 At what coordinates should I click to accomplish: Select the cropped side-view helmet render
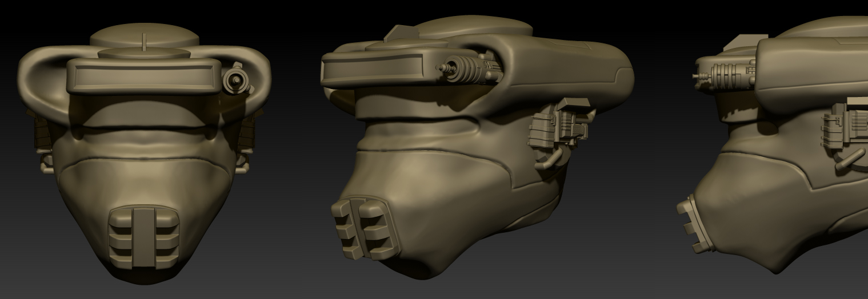pos(773,144)
